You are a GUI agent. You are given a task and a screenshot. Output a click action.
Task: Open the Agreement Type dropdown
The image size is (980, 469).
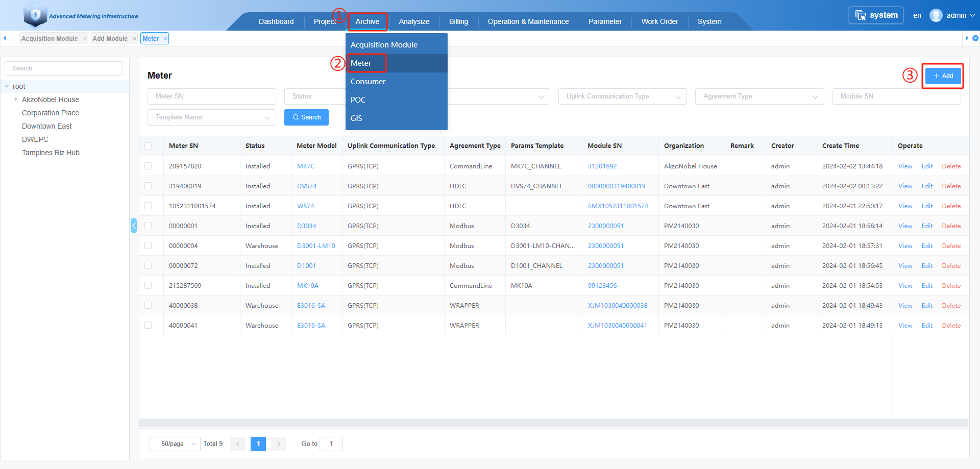coord(759,96)
